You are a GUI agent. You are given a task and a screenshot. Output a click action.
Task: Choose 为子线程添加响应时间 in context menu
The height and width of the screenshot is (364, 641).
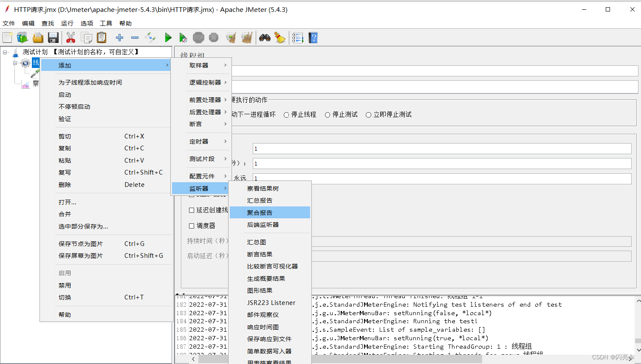tap(106, 82)
